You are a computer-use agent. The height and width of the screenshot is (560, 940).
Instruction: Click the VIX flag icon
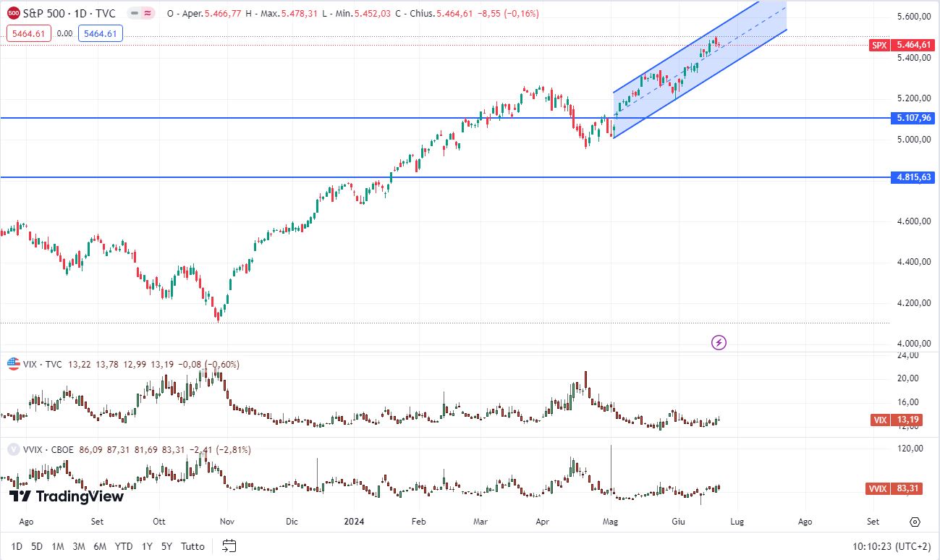(13, 364)
